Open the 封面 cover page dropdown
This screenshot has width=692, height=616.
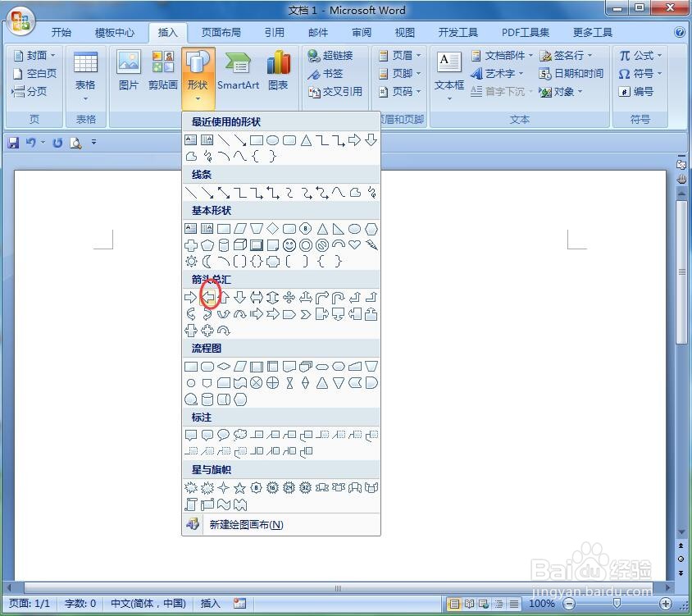(34, 55)
